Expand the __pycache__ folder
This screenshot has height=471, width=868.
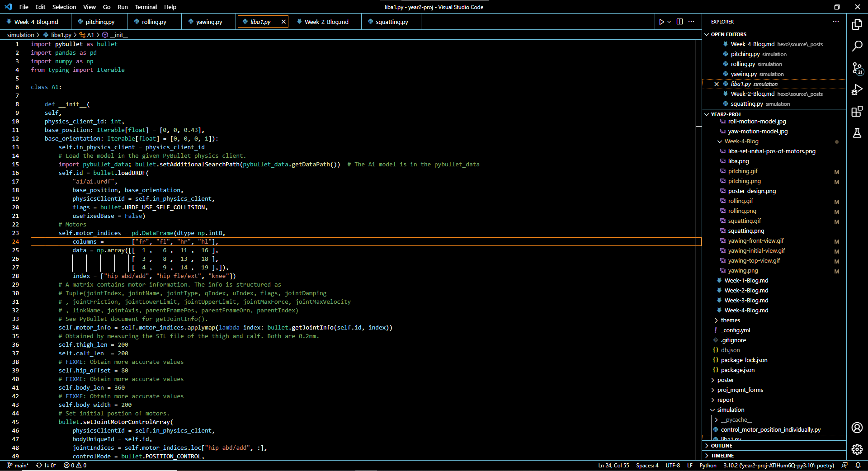[736, 420]
